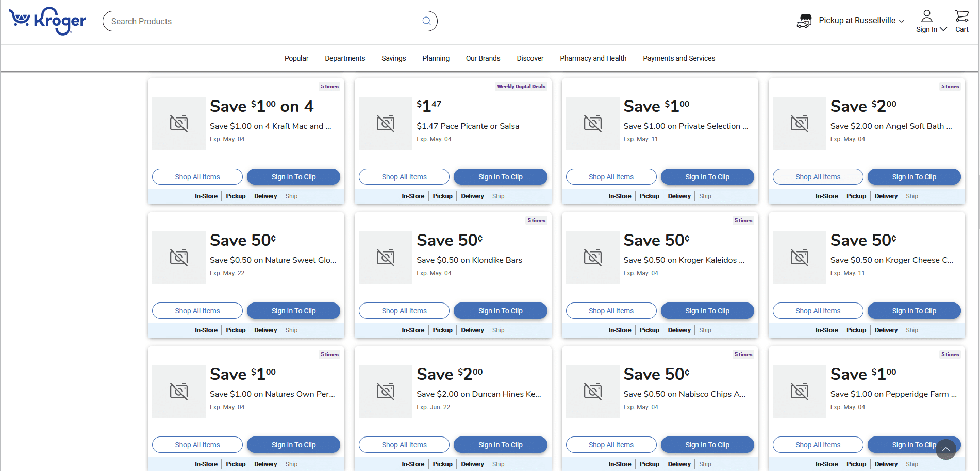980x471 pixels.
Task: Click the search magnifier icon
Action: coord(426,21)
